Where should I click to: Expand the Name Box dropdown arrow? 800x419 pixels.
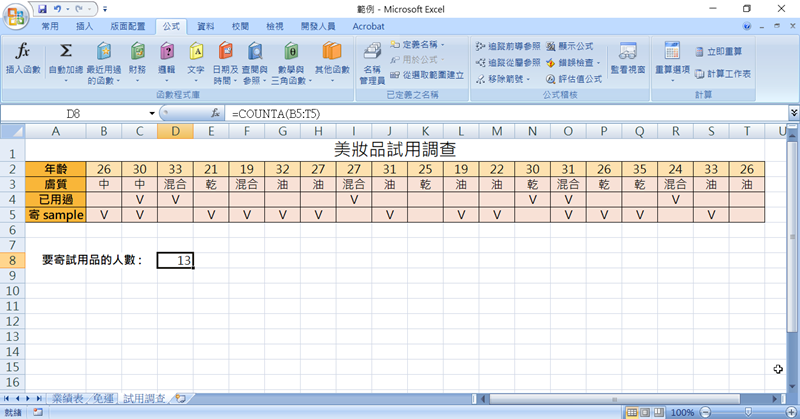click(152, 115)
